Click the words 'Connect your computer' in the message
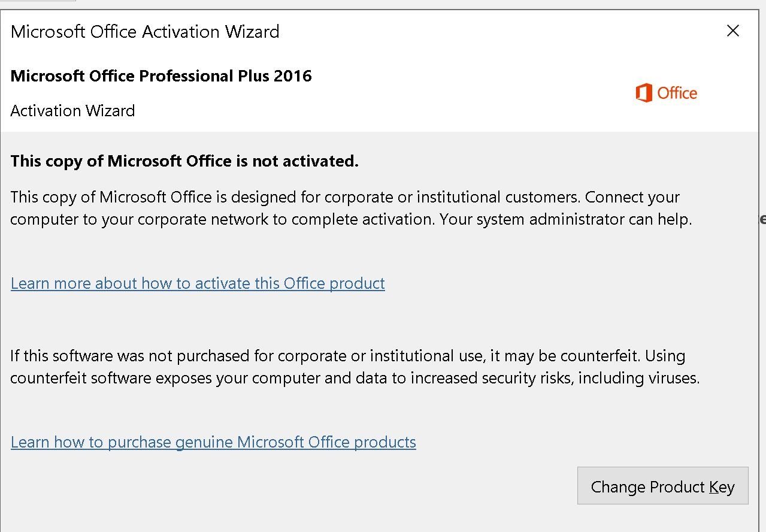The width and height of the screenshot is (766, 532). pos(632,197)
